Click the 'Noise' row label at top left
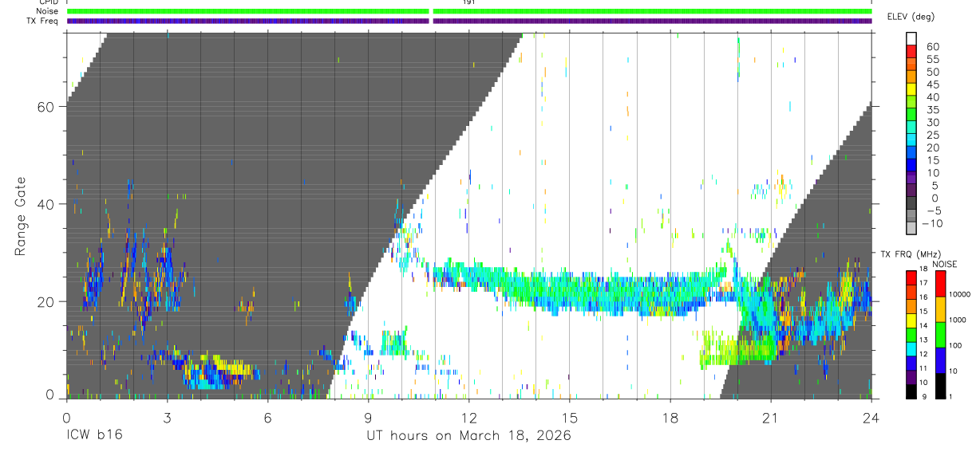 pyautogui.click(x=48, y=12)
